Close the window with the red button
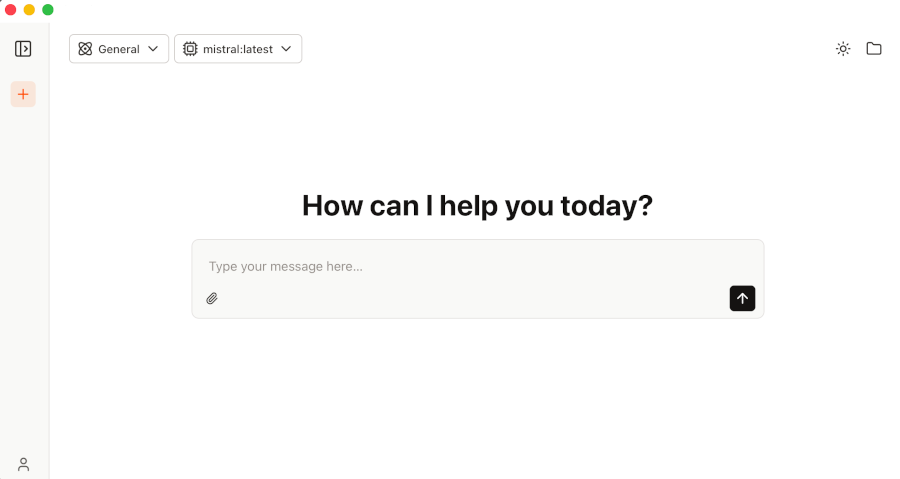This screenshot has width=900, height=479. pyautogui.click(x=11, y=10)
